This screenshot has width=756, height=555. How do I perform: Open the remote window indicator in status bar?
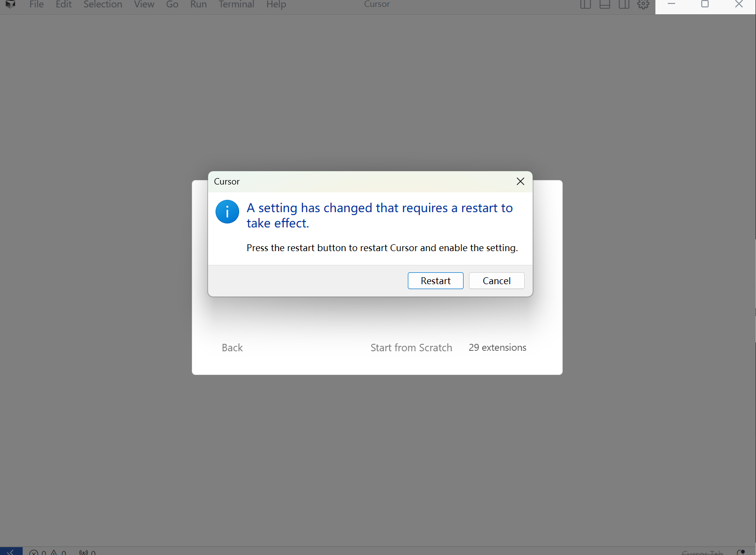pyautogui.click(x=11, y=551)
